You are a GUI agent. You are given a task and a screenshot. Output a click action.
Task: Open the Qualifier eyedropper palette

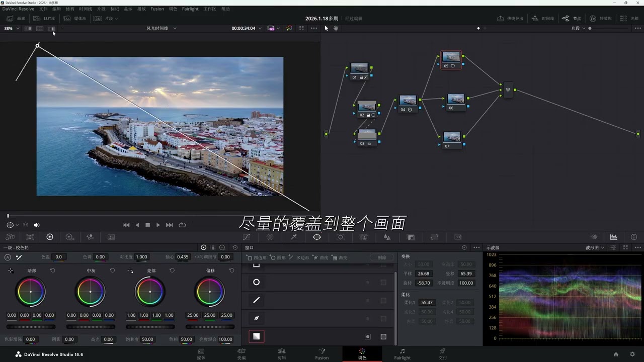(294, 237)
